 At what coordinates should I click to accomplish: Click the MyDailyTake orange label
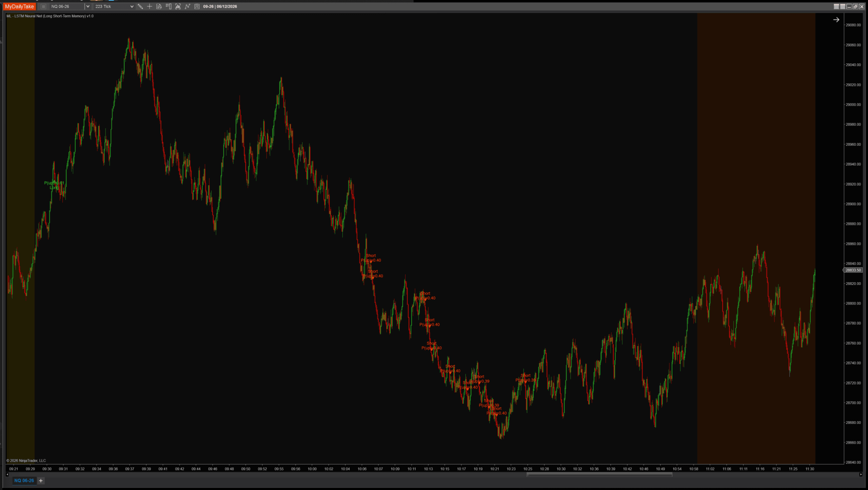(19, 6)
